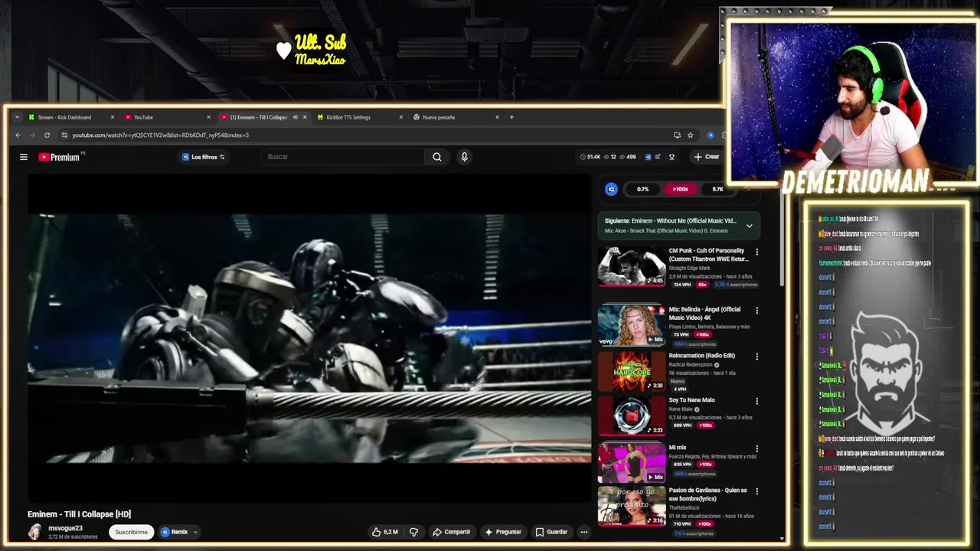Screen dimensions: 980x551
Task: Open site information icon in address bar
Action: [64, 135]
